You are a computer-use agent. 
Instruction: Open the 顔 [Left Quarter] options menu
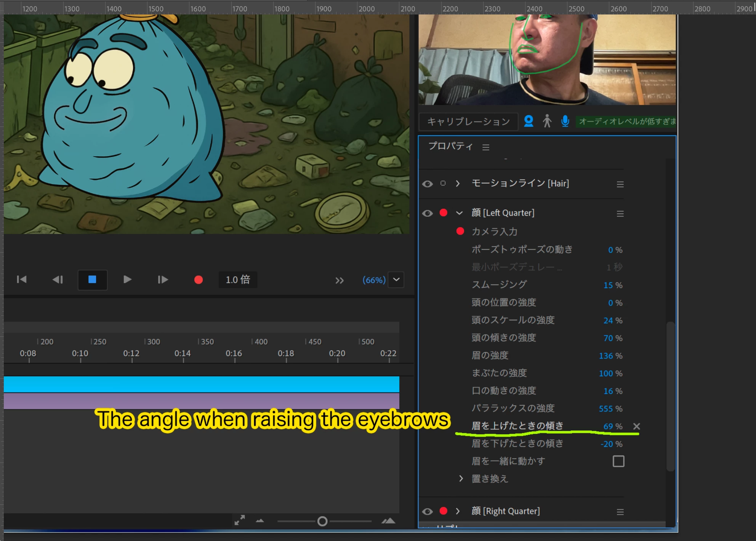tap(620, 214)
